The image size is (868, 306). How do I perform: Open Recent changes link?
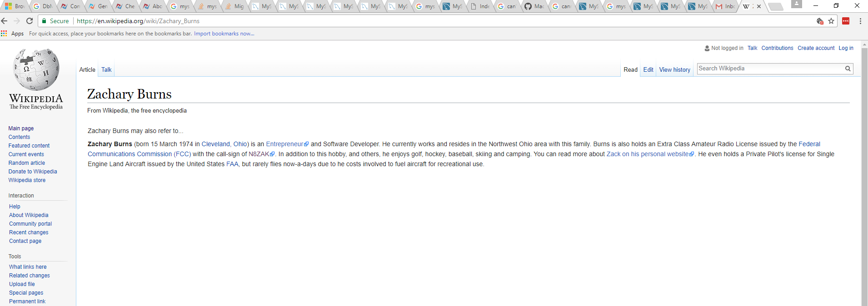29,232
